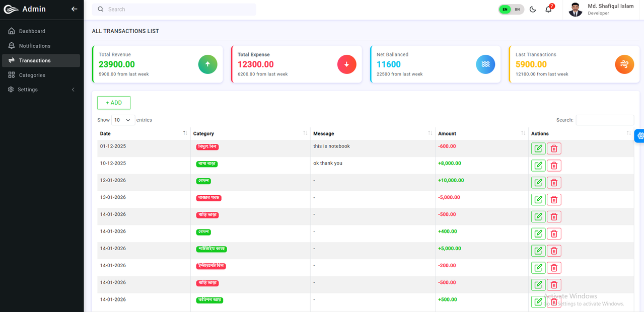644x312 pixels.
Task: Delete the +10,000.00 transaction
Action: (x=554, y=183)
